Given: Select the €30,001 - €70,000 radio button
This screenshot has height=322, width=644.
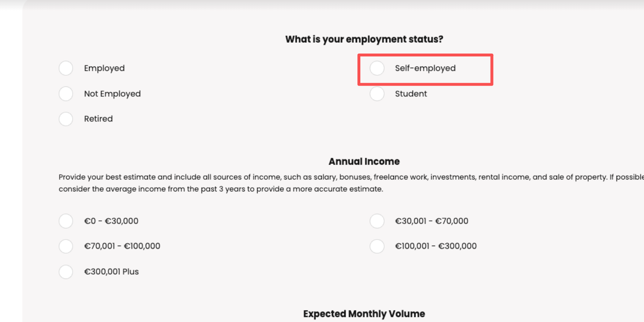Looking at the screenshot, I should [x=377, y=221].
